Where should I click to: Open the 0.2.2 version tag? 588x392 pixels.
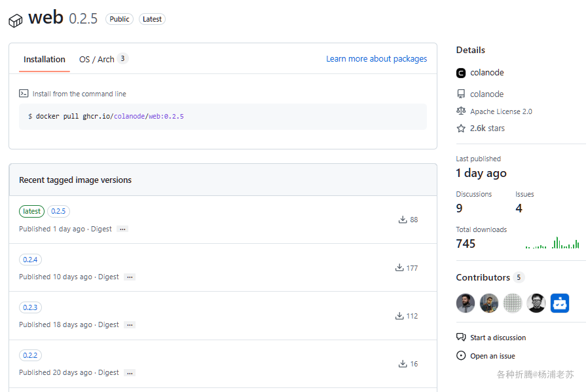click(30, 355)
